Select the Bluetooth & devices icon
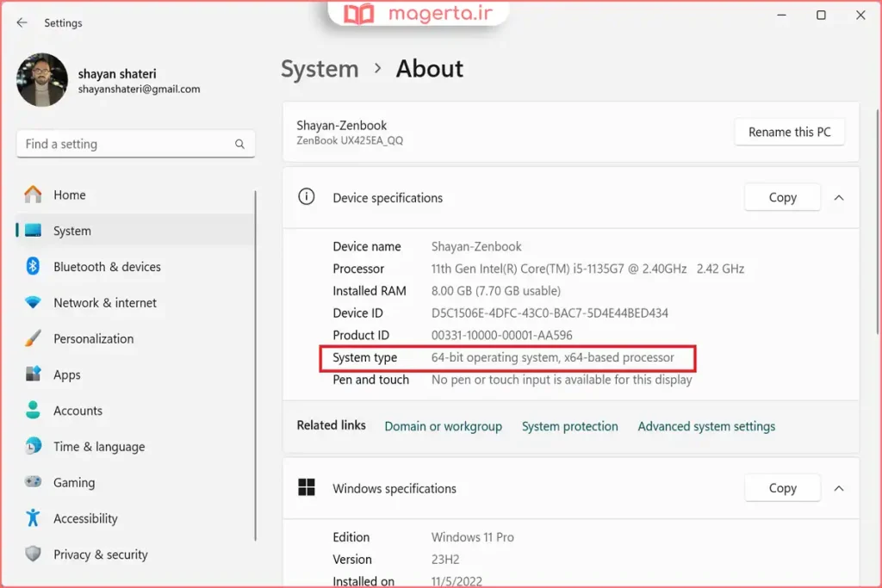Image resolution: width=882 pixels, height=588 pixels. pyautogui.click(x=31, y=267)
